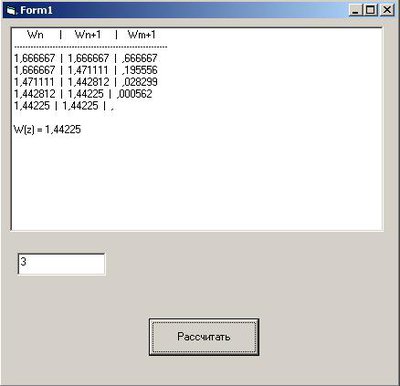
Task: Minimize the Form1 window
Action: coord(356,10)
